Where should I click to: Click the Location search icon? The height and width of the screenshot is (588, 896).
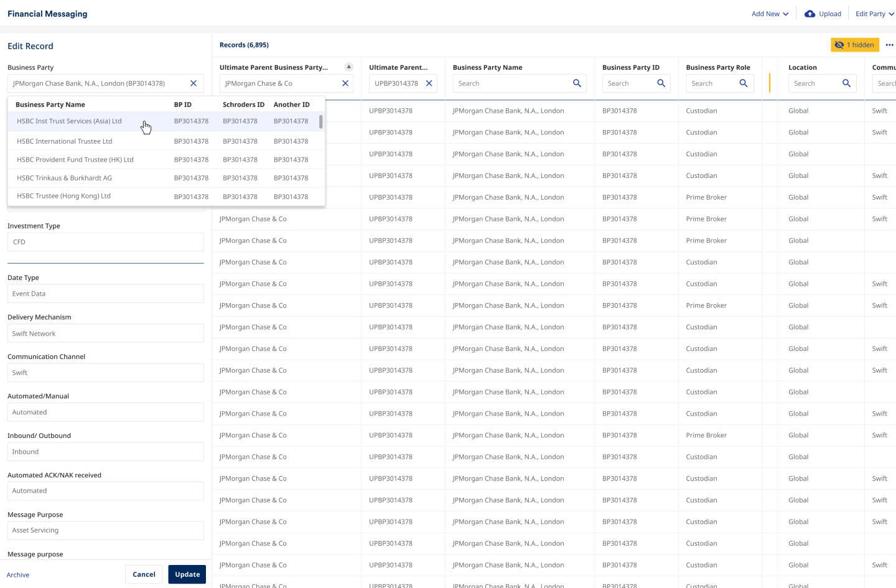(x=846, y=83)
